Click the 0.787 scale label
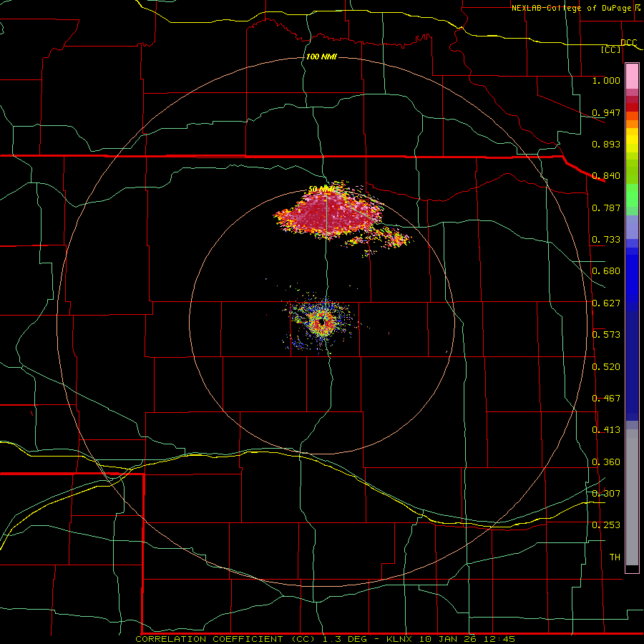The height and width of the screenshot is (644, 644). (606, 208)
